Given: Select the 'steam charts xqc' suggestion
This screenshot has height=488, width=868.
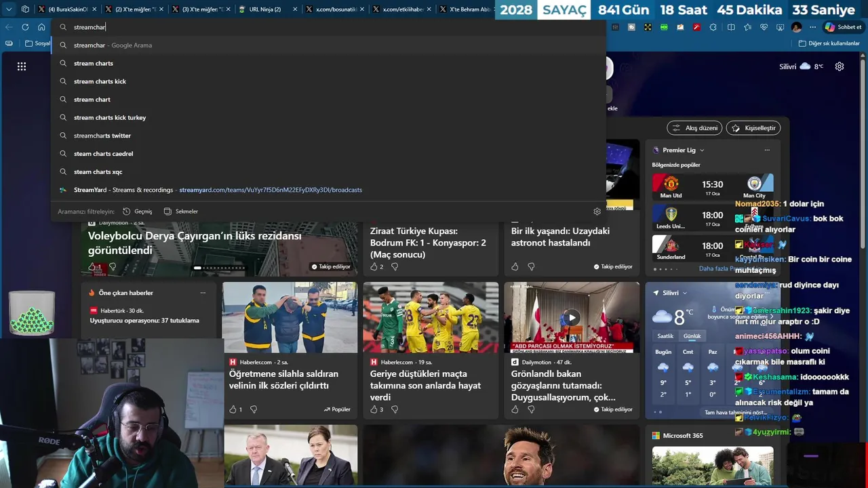Looking at the screenshot, I should click(x=329, y=171).
